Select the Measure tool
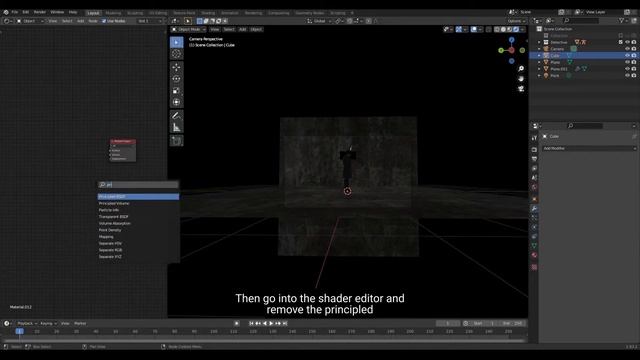 click(x=176, y=128)
